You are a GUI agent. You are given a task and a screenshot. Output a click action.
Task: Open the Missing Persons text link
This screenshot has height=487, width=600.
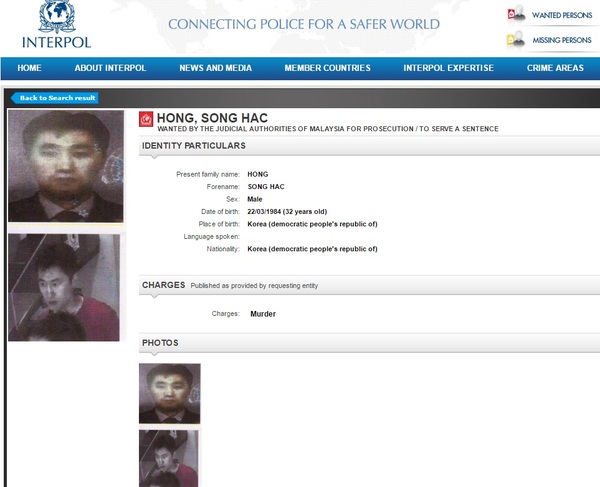pos(561,41)
